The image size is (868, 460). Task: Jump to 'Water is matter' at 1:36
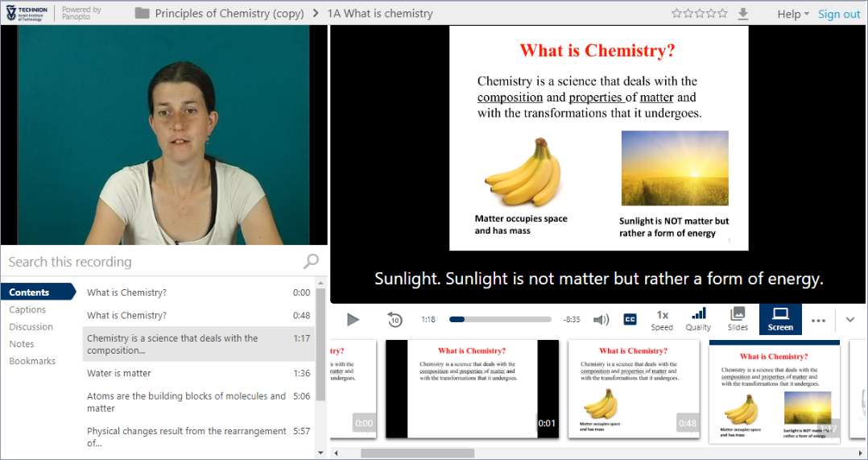point(199,373)
